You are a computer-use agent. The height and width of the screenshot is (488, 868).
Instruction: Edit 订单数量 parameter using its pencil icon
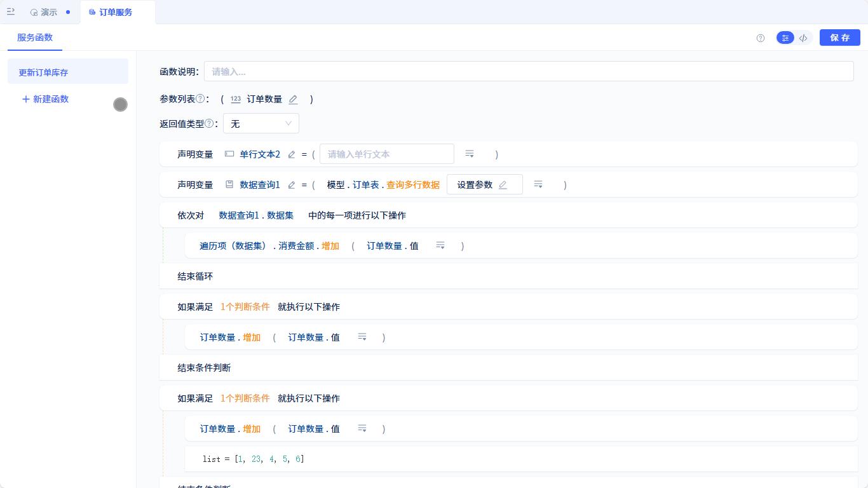[293, 99]
